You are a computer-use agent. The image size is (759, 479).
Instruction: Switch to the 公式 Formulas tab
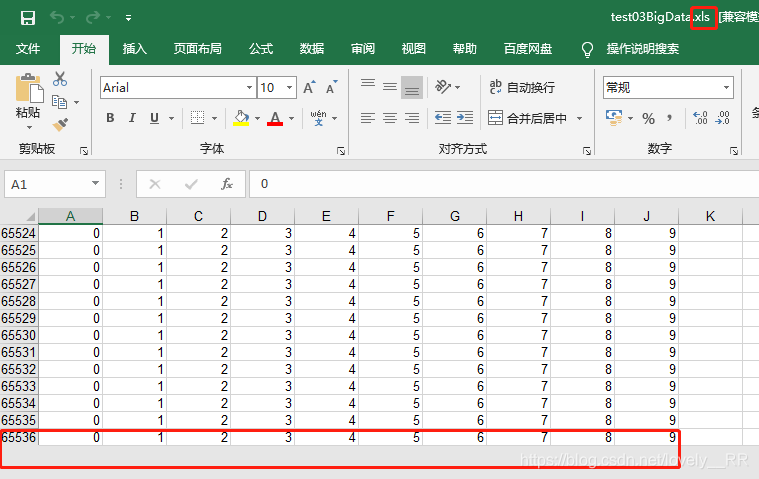261,48
